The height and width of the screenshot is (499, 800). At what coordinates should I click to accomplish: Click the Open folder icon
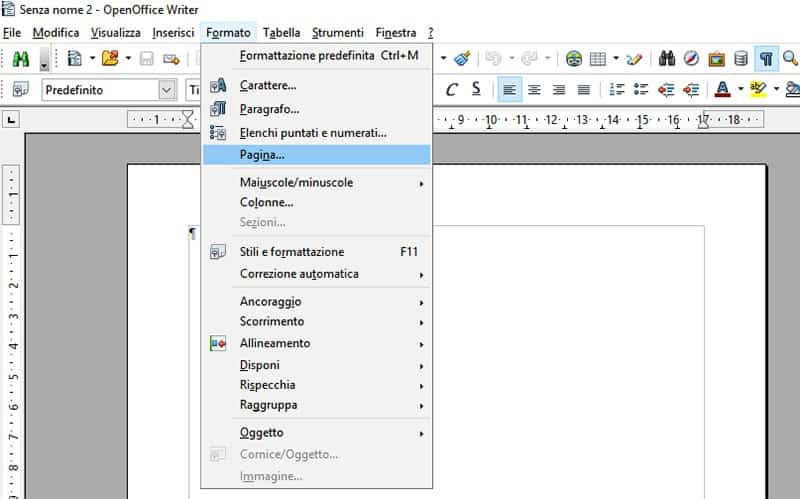(x=110, y=59)
